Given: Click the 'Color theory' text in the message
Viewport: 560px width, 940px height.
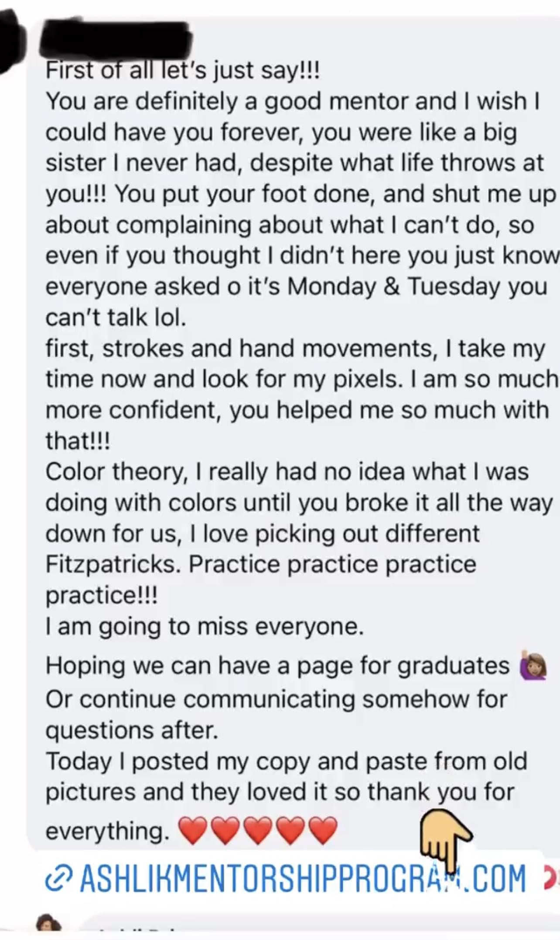Looking at the screenshot, I should [116, 472].
